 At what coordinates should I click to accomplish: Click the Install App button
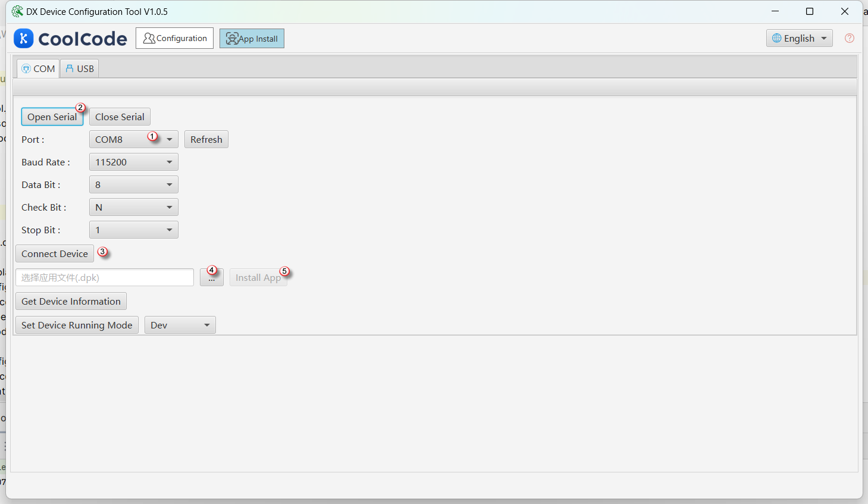coord(258,277)
